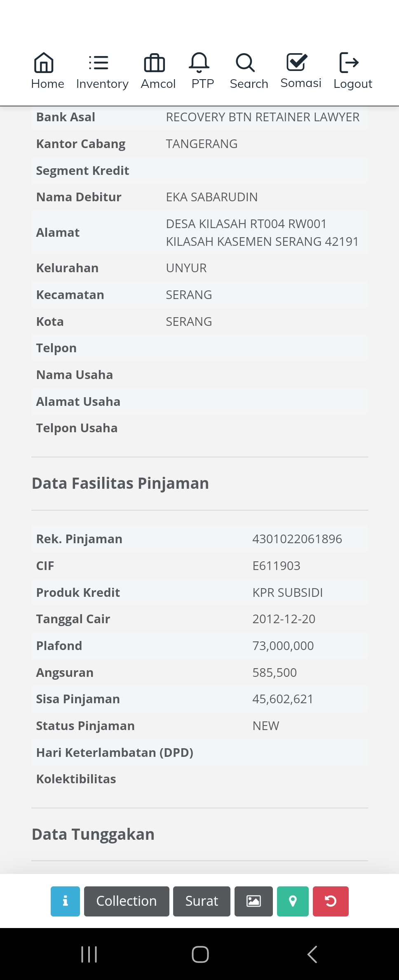Tap the Logout arrow icon
The width and height of the screenshot is (399, 980).
pos(349,63)
